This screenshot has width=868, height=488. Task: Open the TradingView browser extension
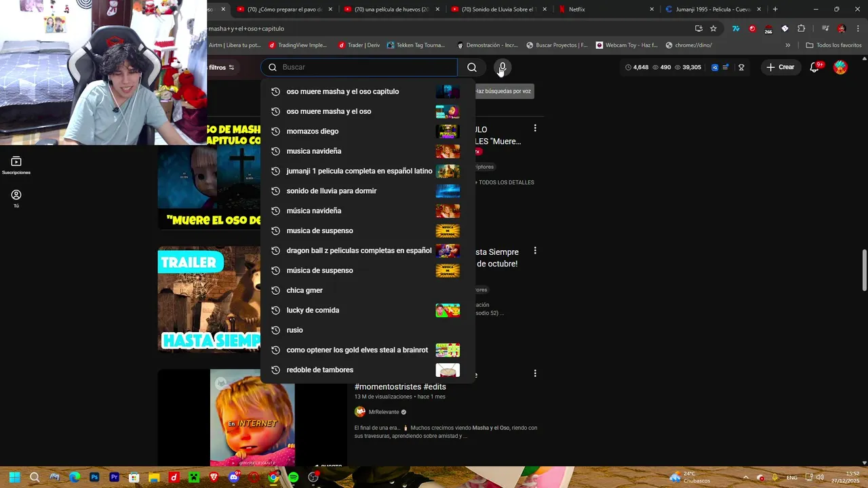[736, 28]
